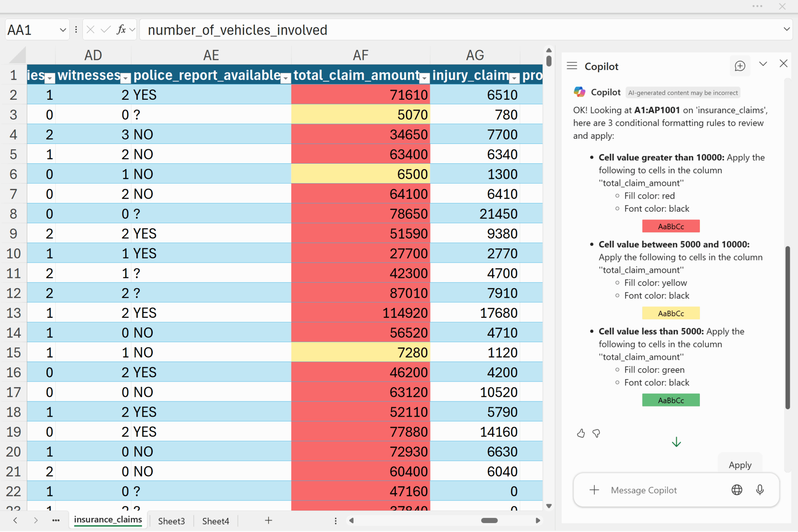Switch to the Sheet4 tab

[215, 521]
